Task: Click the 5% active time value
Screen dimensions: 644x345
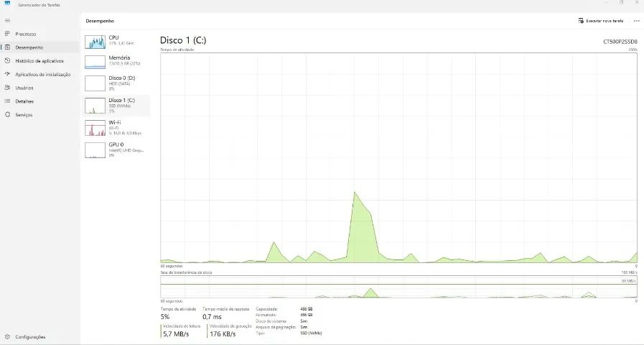Action: click(165, 317)
